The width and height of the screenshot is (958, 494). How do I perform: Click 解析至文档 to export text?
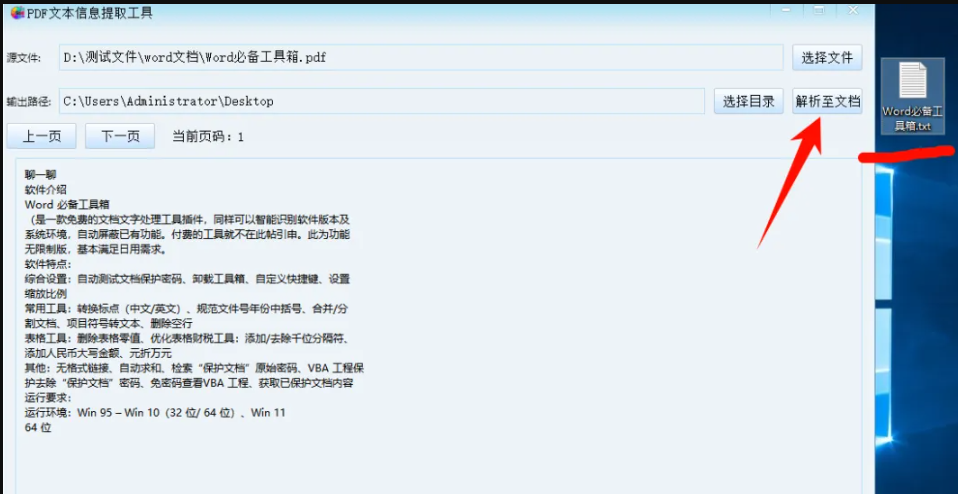point(827,101)
